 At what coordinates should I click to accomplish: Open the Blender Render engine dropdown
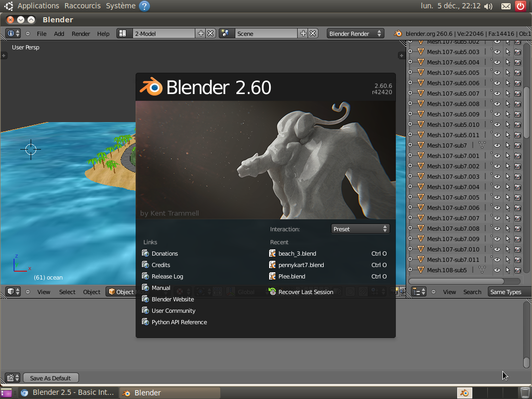[356, 33]
